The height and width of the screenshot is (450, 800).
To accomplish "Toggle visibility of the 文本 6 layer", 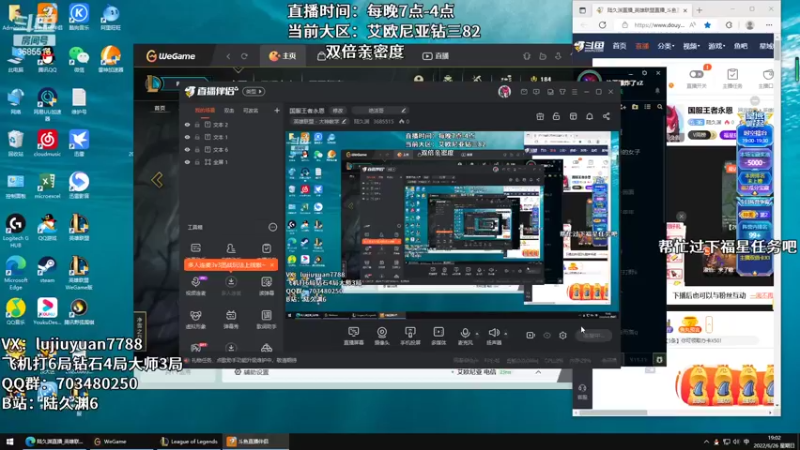I will point(187,149).
